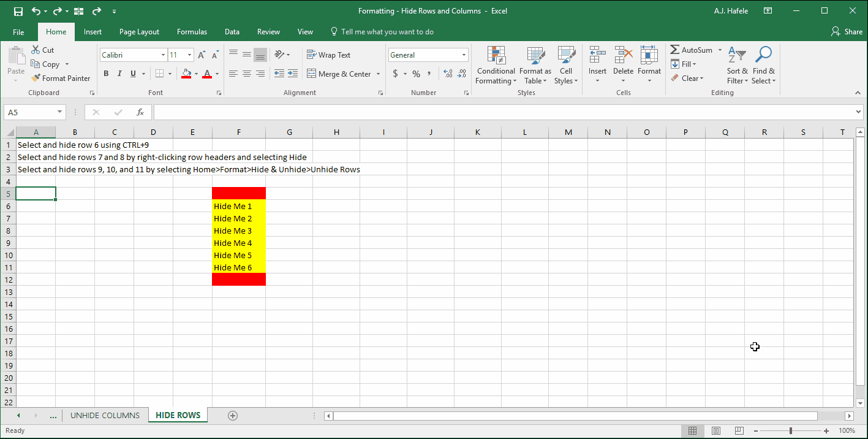The width and height of the screenshot is (868, 439).
Task: Apply Percent Style format
Action: click(x=416, y=74)
